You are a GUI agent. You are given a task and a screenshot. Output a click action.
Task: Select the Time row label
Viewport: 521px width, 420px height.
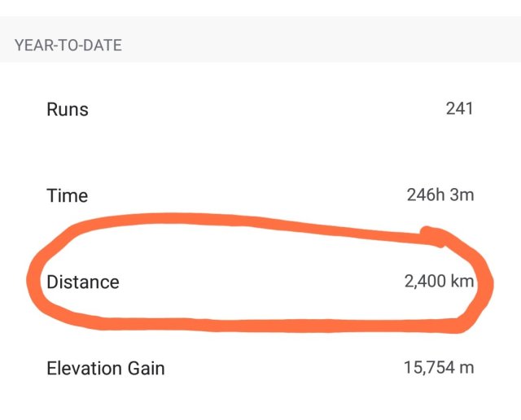67,195
